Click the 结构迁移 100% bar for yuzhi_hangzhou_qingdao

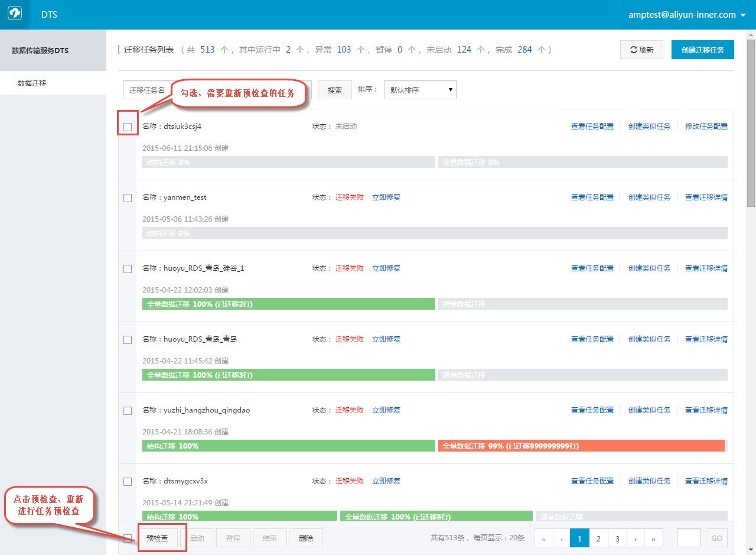289,446
